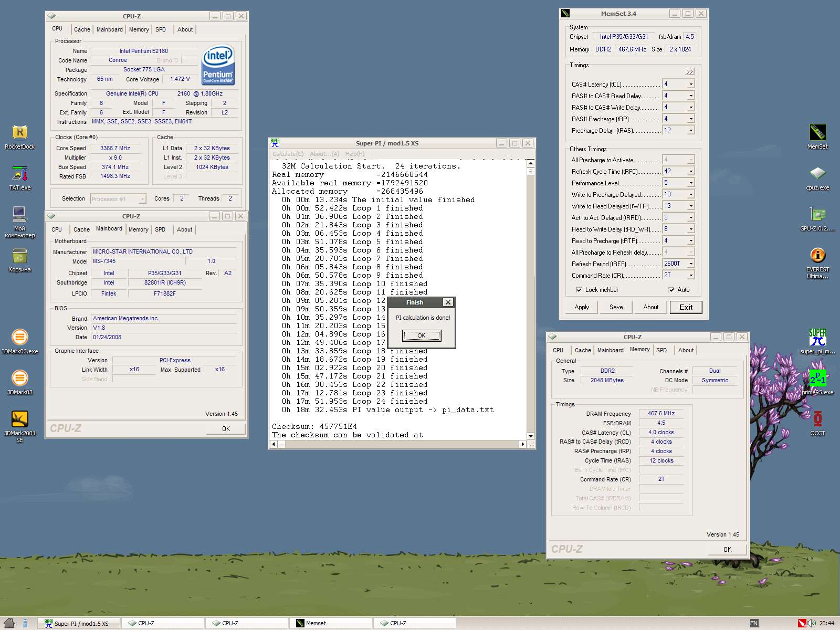Image resolution: width=840 pixels, height=630 pixels.
Task: Open RAS# Precharge (tRP) dropdown
Action: click(691, 119)
